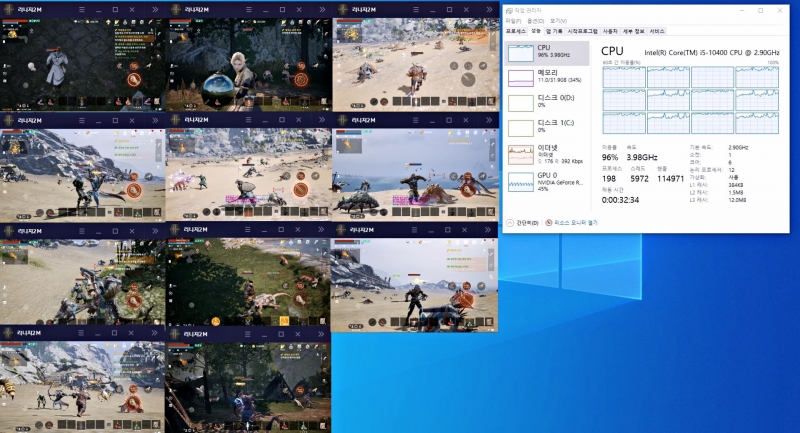Switch to 앱 기록 tab

(x=554, y=31)
